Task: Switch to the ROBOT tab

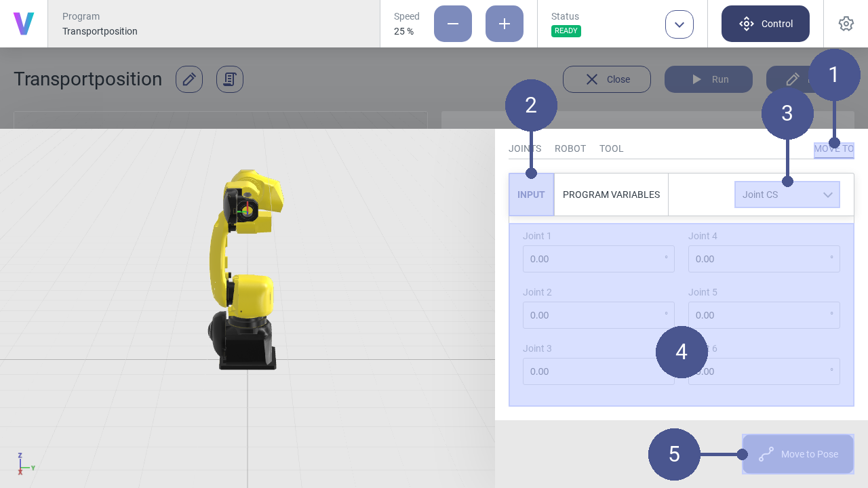Action: point(570,148)
